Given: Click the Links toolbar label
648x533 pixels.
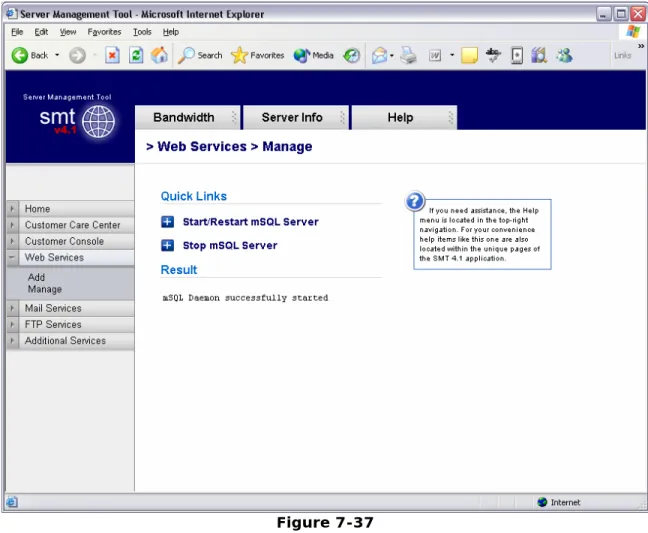Looking at the screenshot, I should click(x=622, y=55).
